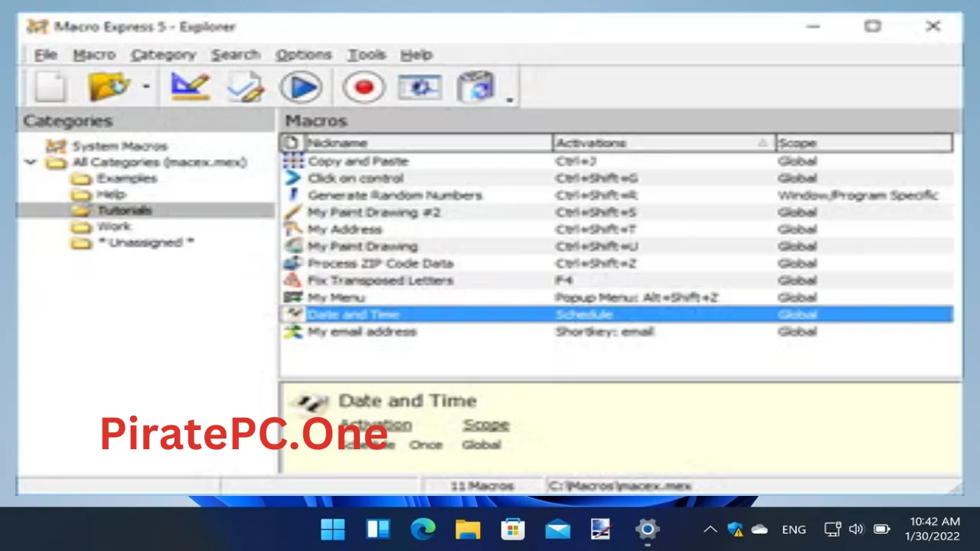The width and height of the screenshot is (980, 551).
Task: Show hidden tray icons chevron
Action: (710, 529)
